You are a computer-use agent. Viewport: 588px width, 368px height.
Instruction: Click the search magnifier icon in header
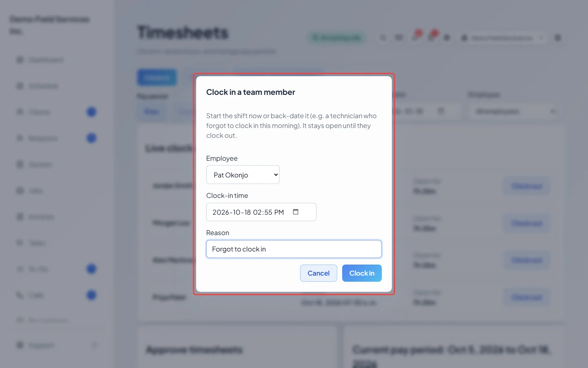383,38
